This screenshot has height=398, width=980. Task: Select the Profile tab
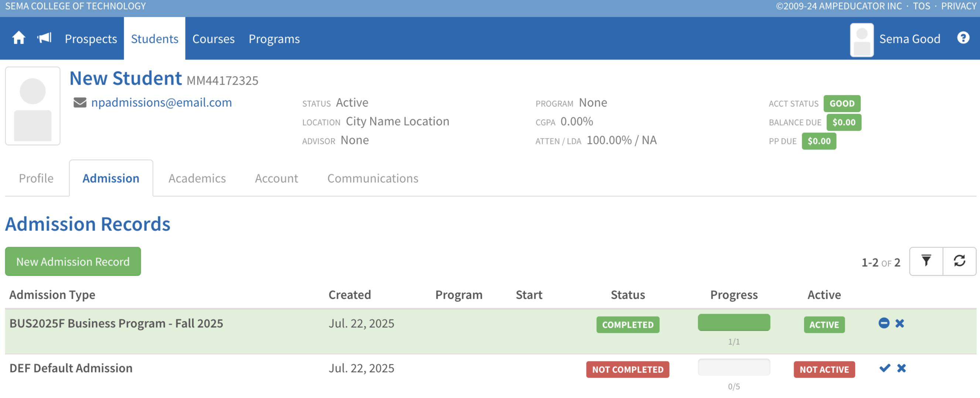tap(36, 179)
